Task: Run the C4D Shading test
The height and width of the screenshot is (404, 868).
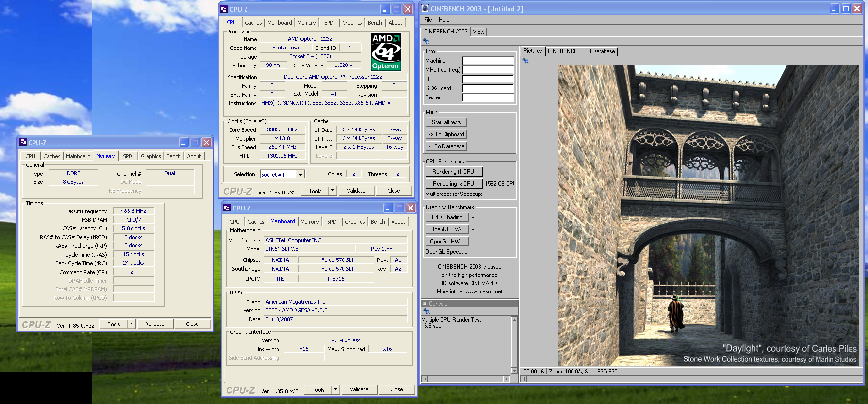Action: (447, 217)
